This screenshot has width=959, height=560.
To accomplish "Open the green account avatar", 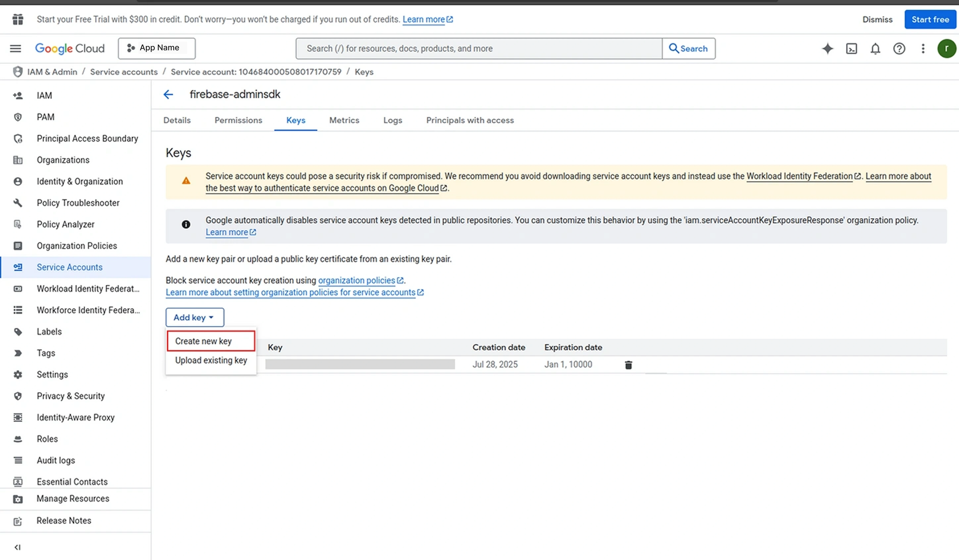I will pyautogui.click(x=946, y=48).
